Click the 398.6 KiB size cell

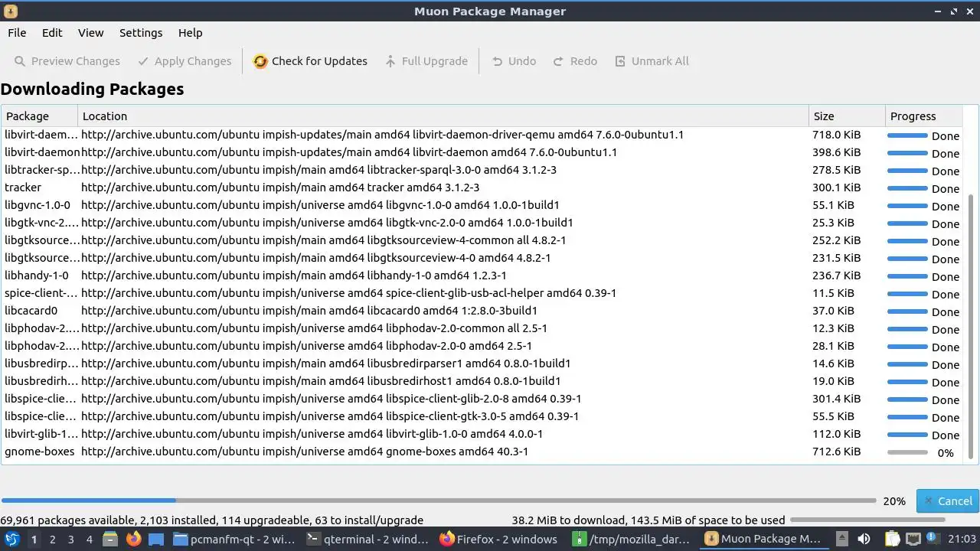(837, 152)
